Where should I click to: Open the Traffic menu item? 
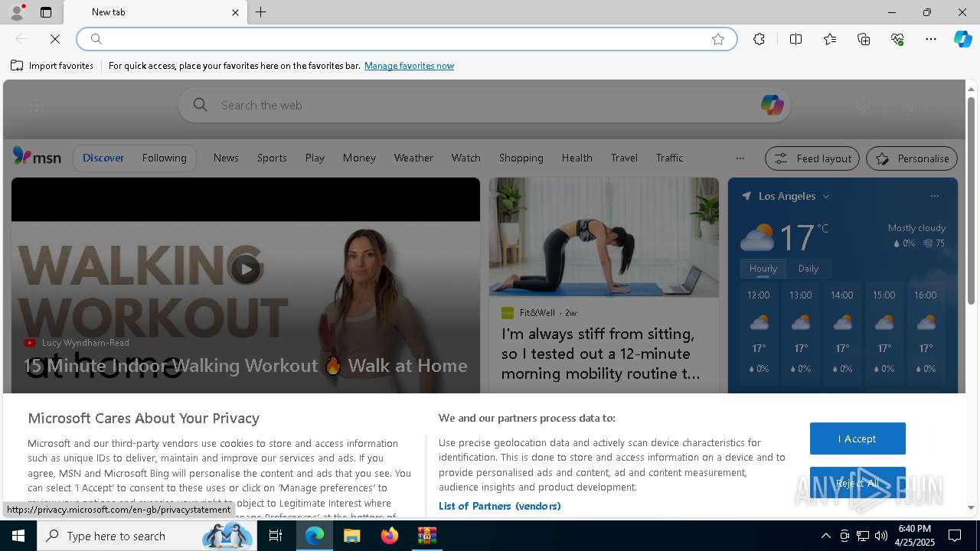click(669, 158)
